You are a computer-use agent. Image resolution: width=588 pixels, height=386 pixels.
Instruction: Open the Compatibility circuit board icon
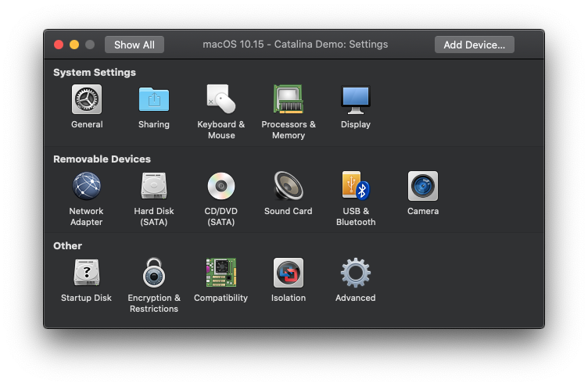(220, 273)
